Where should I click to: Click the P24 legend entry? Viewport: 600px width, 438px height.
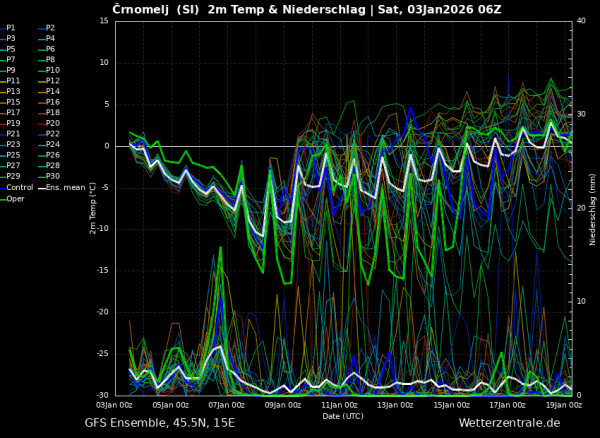click(x=49, y=144)
